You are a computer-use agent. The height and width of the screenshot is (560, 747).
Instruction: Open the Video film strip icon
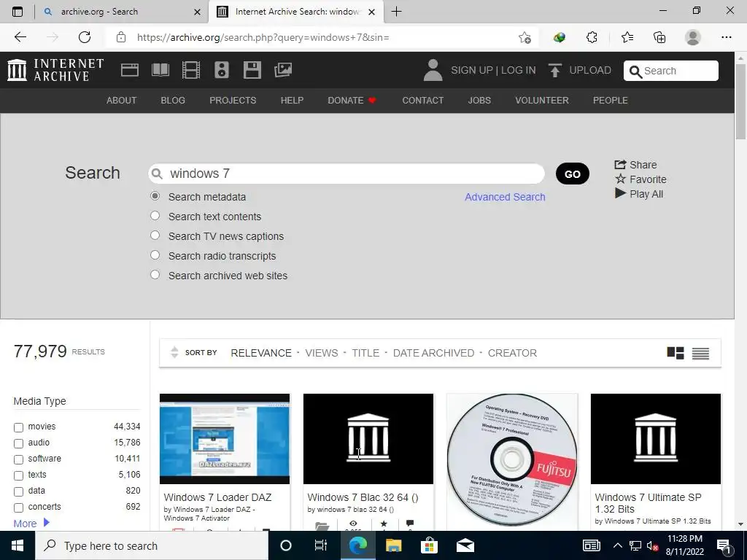pos(191,70)
